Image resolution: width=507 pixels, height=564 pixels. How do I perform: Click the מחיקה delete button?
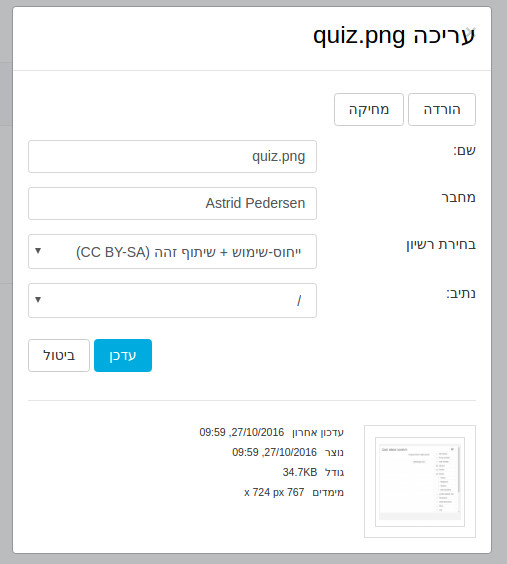(x=369, y=110)
